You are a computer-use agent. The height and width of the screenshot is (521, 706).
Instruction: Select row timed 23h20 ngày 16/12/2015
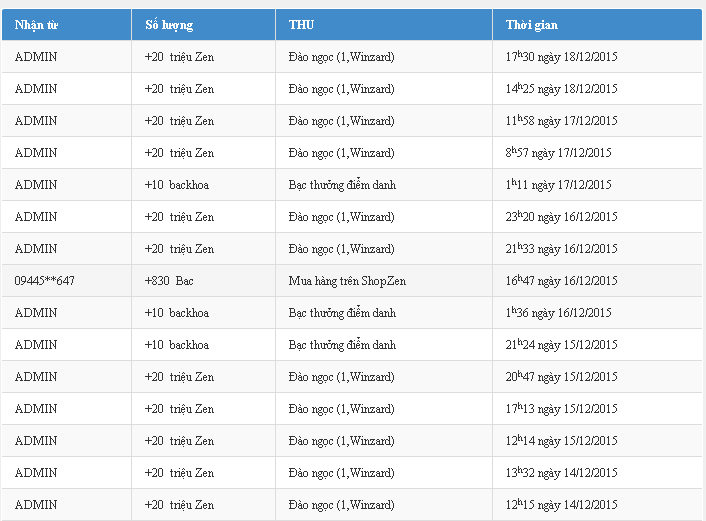(x=561, y=217)
